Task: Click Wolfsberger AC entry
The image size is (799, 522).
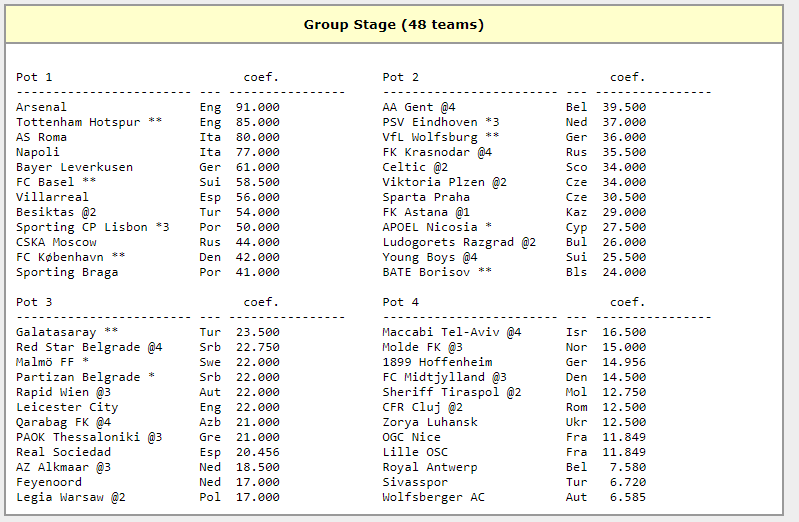Action: (x=434, y=497)
